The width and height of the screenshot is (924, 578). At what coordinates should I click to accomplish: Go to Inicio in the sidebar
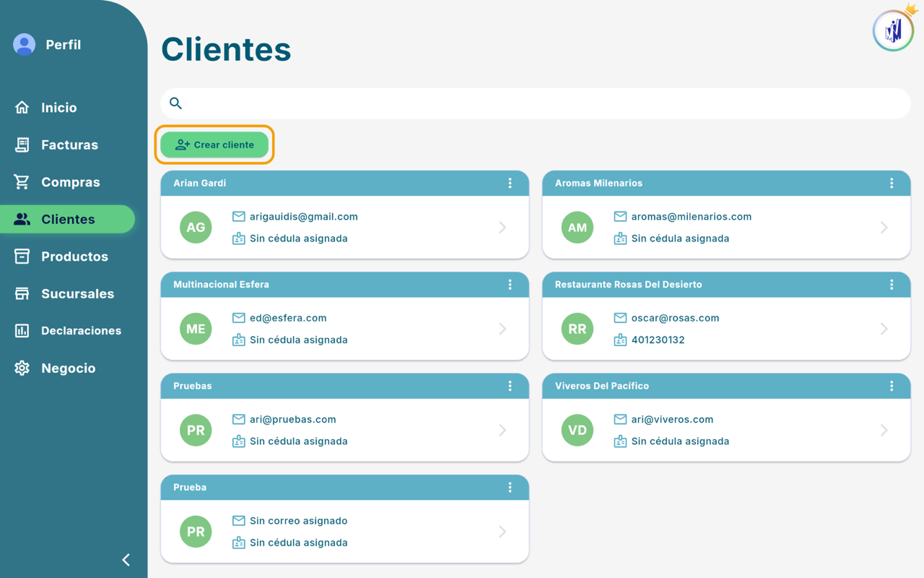(x=59, y=108)
